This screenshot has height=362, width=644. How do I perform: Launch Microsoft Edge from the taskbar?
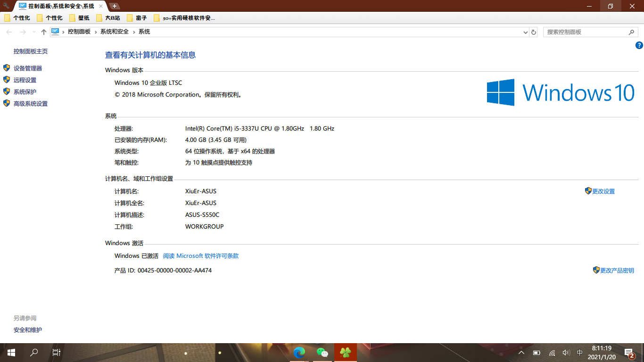(x=299, y=353)
